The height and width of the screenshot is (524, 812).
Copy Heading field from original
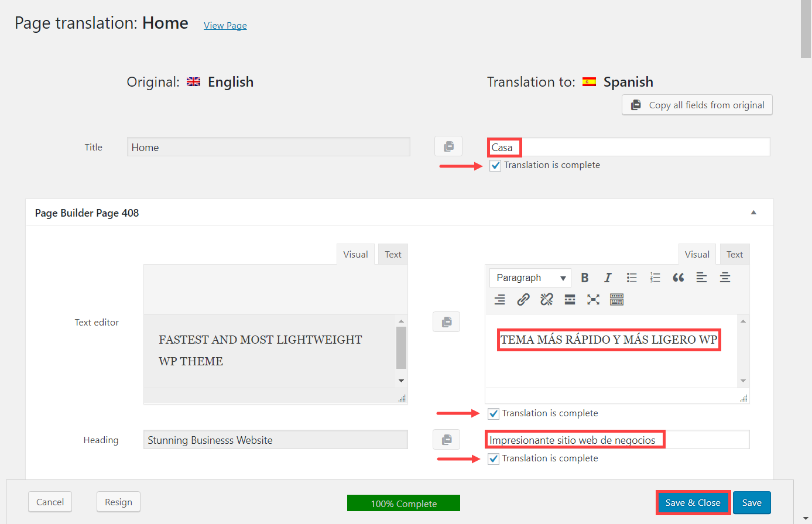[x=446, y=439]
